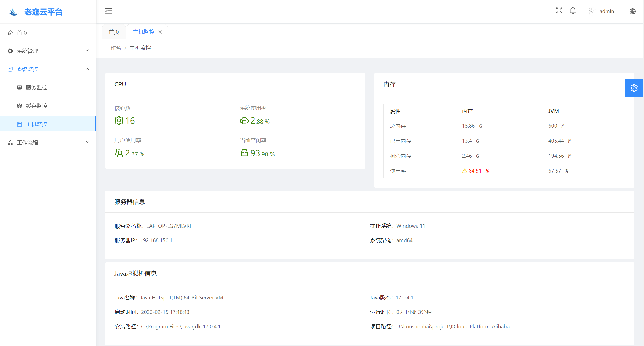Open 缓存监控 in sidebar
The height and width of the screenshot is (346, 644).
(36, 106)
